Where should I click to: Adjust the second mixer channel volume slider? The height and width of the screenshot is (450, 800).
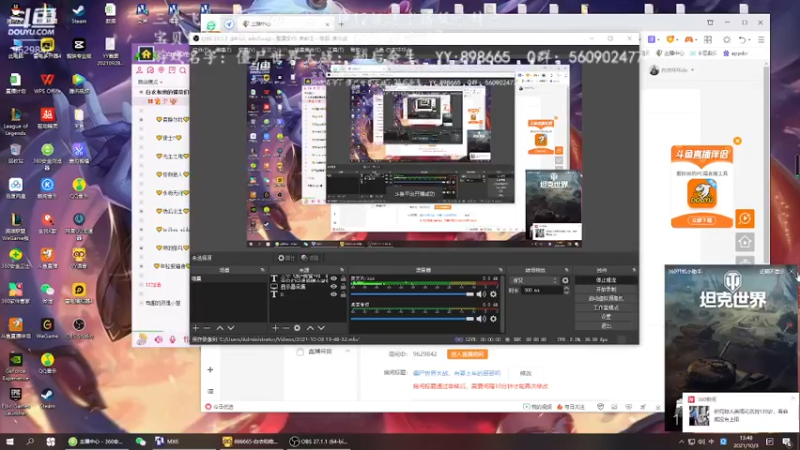click(x=412, y=319)
